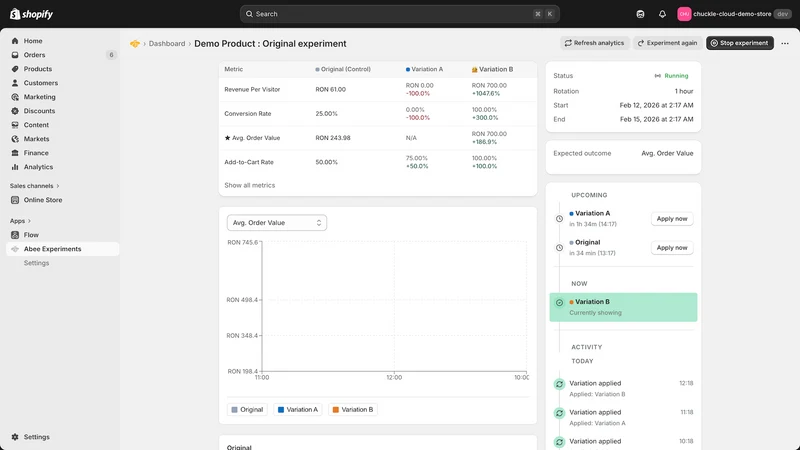Screen dimensions: 800x450
Task: Click the Show all metrics link
Action: (x=249, y=185)
